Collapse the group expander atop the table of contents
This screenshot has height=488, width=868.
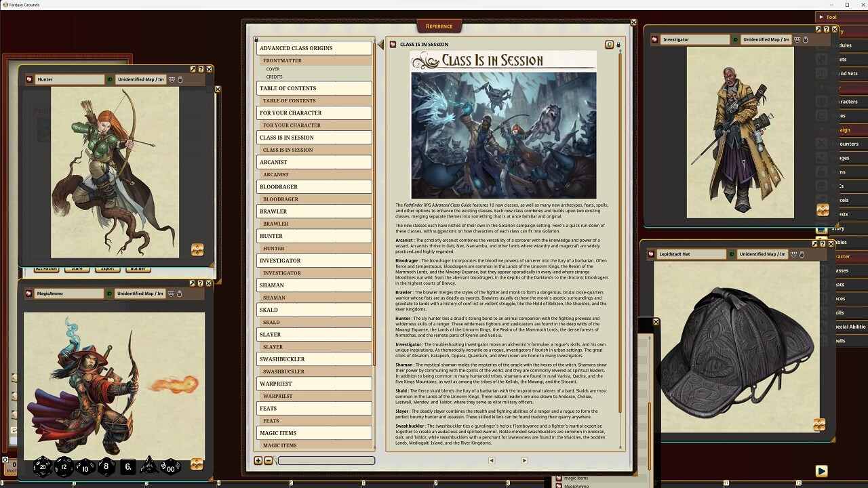[256, 39]
